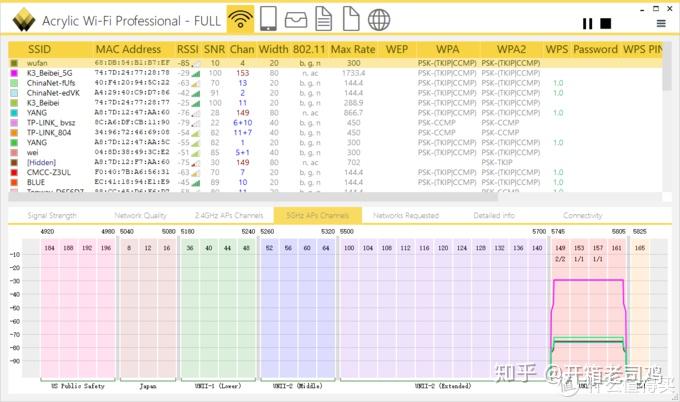Open the globe web icon
Screen dimensions: 680x402
[379, 20]
